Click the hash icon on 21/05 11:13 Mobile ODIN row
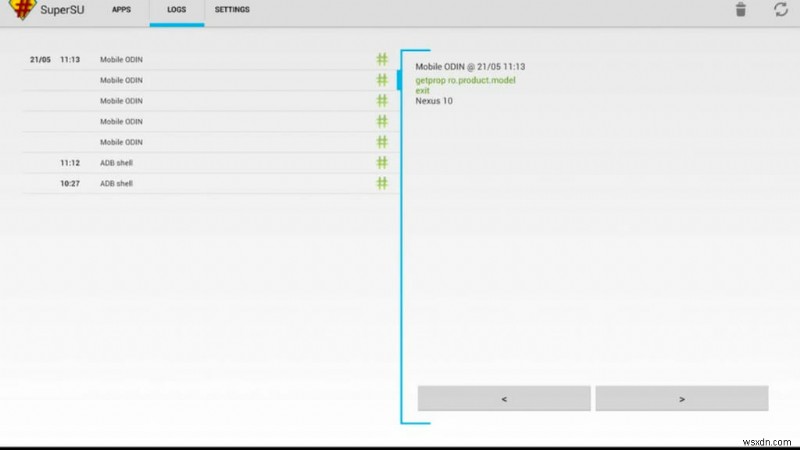Image resolution: width=800 pixels, height=450 pixels. click(x=382, y=60)
